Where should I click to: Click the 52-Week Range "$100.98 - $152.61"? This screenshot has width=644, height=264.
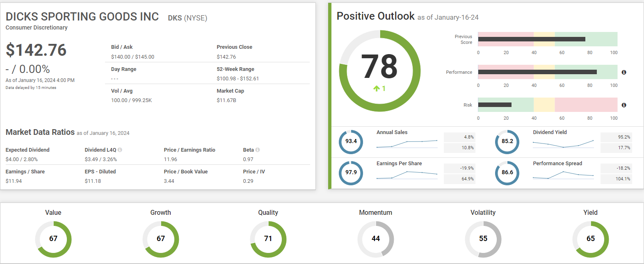point(238,79)
